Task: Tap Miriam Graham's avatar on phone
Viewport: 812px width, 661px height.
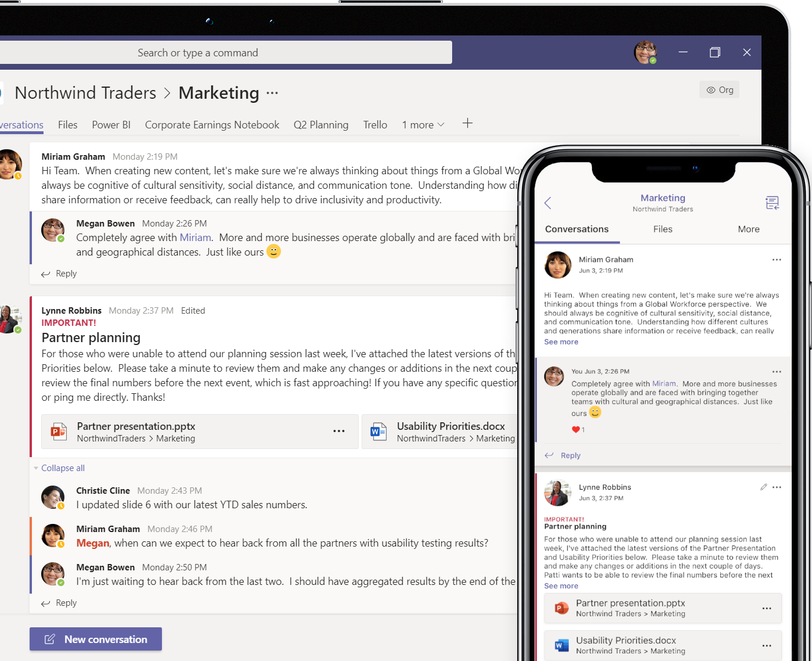Action: [558, 265]
